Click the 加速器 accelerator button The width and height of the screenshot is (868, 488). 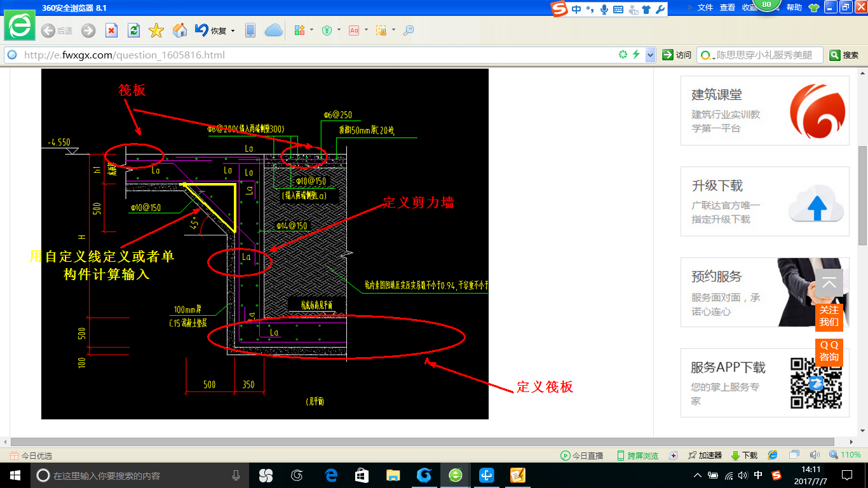704,456
